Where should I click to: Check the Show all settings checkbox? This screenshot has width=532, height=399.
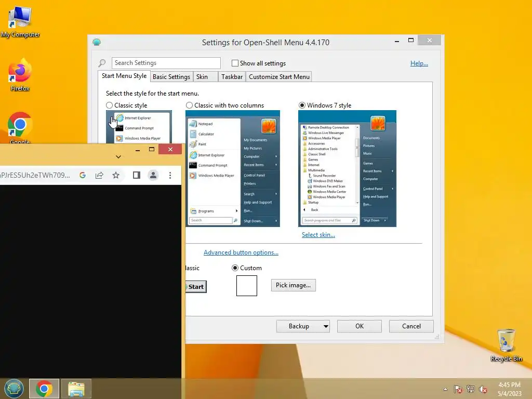(235, 63)
